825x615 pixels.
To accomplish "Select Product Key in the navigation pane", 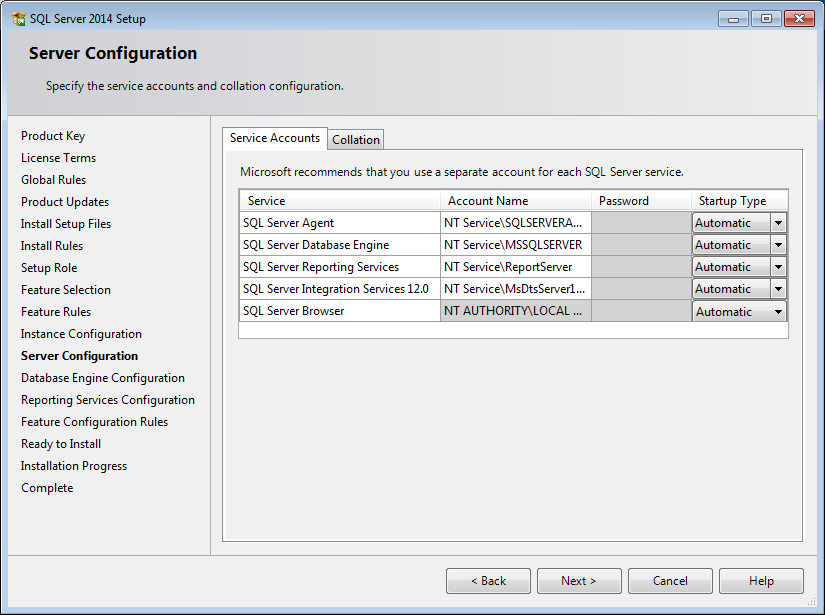I will pyautogui.click(x=53, y=135).
